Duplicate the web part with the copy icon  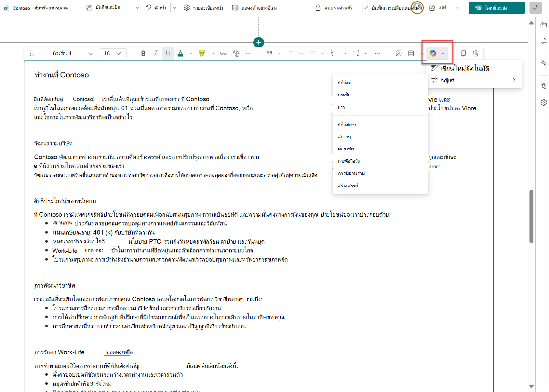click(x=463, y=53)
